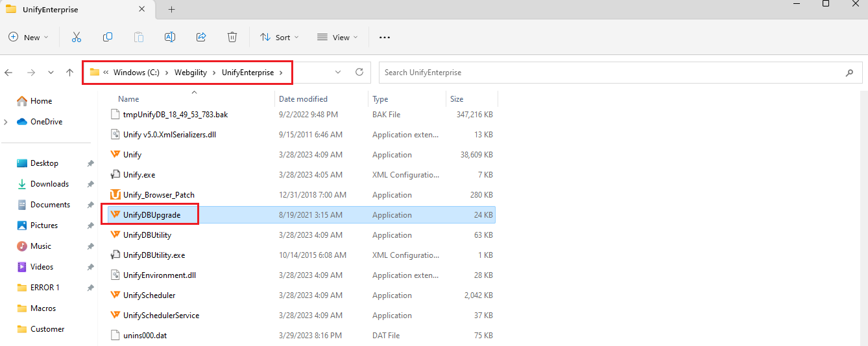Screen dimensions: 868x346
Task: Click the Unify.exe config file icon
Action: pyautogui.click(x=115, y=174)
